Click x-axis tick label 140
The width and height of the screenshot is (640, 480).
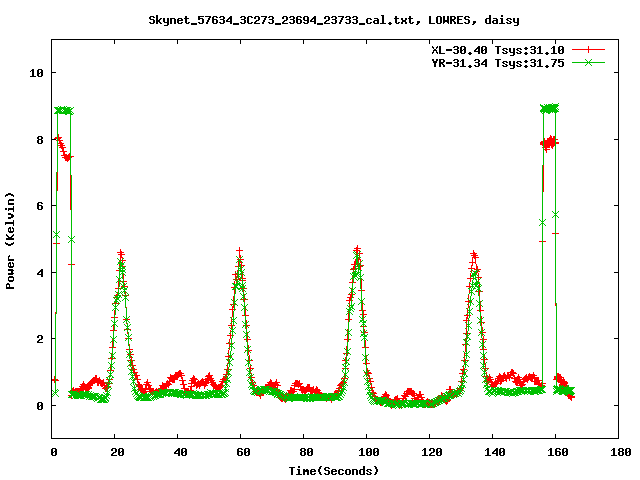pyautogui.click(x=495, y=452)
